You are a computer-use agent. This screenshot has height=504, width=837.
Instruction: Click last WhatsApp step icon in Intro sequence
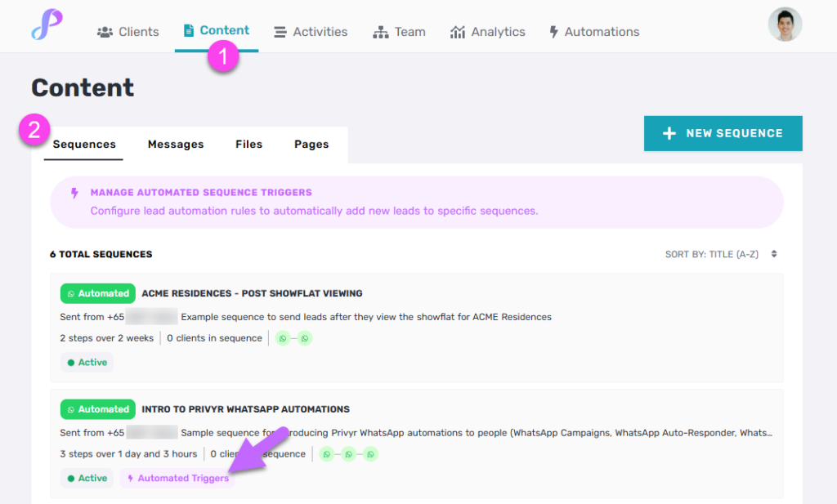tap(370, 454)
